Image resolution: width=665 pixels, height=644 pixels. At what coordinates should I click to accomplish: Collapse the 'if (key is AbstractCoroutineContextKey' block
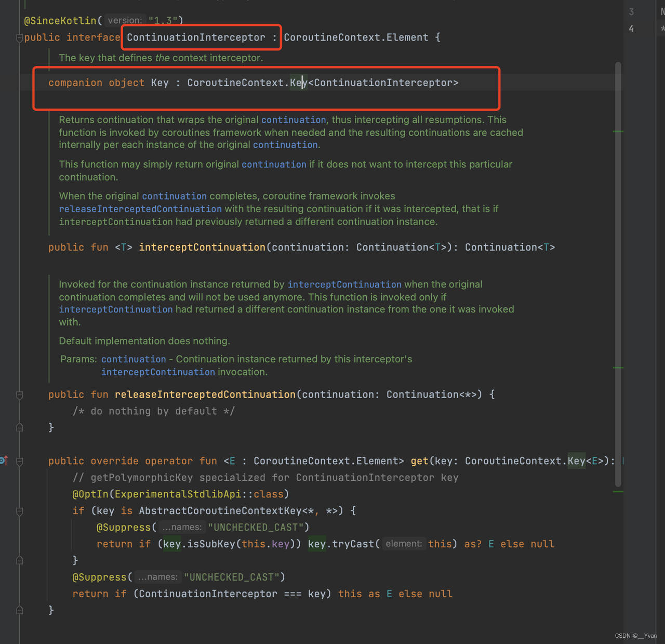[x=19, y=511]
